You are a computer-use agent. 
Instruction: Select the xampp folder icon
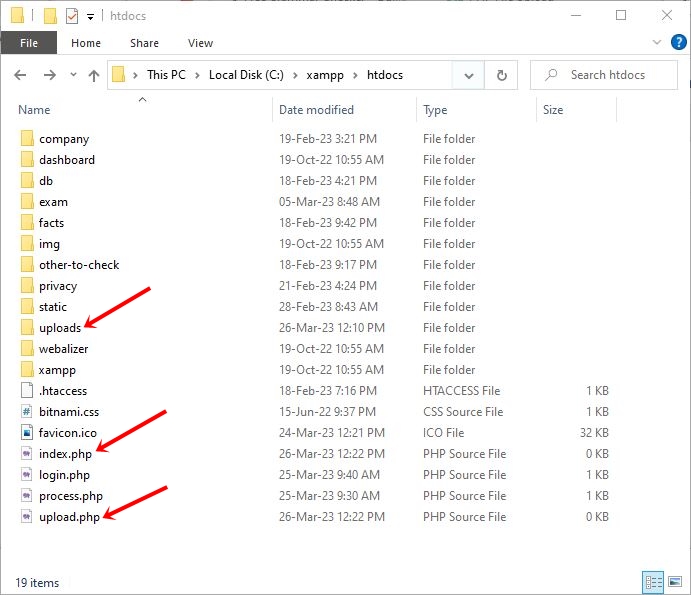(x=27, y=370)
